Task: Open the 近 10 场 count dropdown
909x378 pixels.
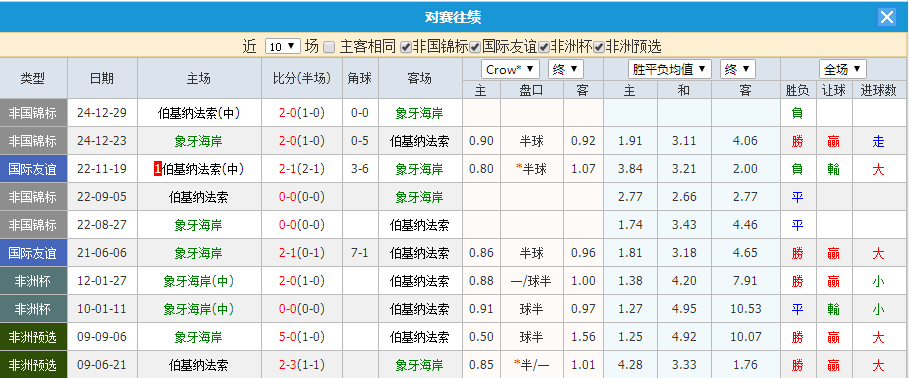Action: (x=283, y=46)
